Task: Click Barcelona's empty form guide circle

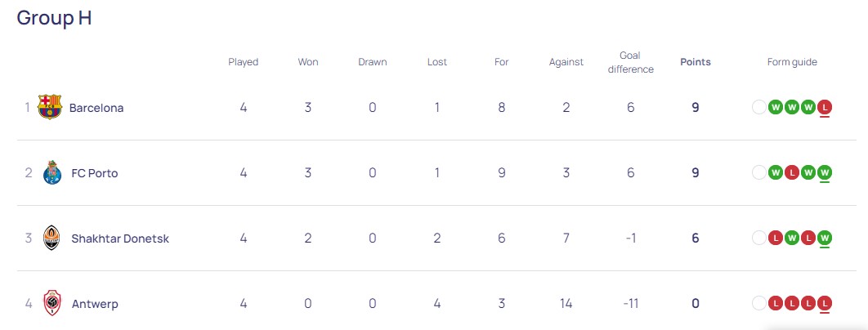Action: coord(759,107)
